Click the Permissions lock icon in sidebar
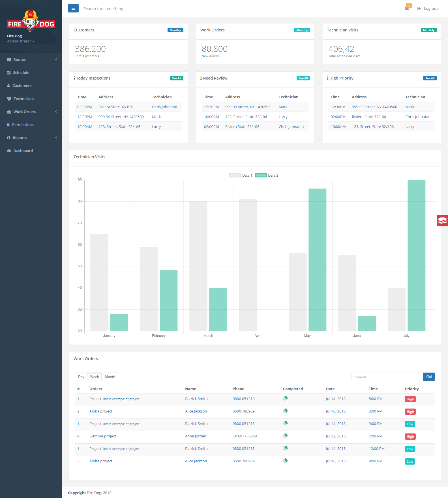 point(8,125)
